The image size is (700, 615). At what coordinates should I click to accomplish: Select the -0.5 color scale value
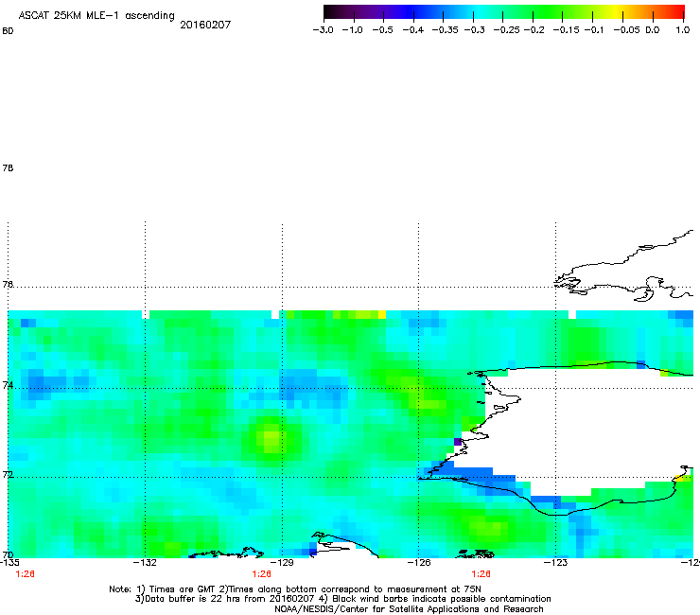(382, 30)
